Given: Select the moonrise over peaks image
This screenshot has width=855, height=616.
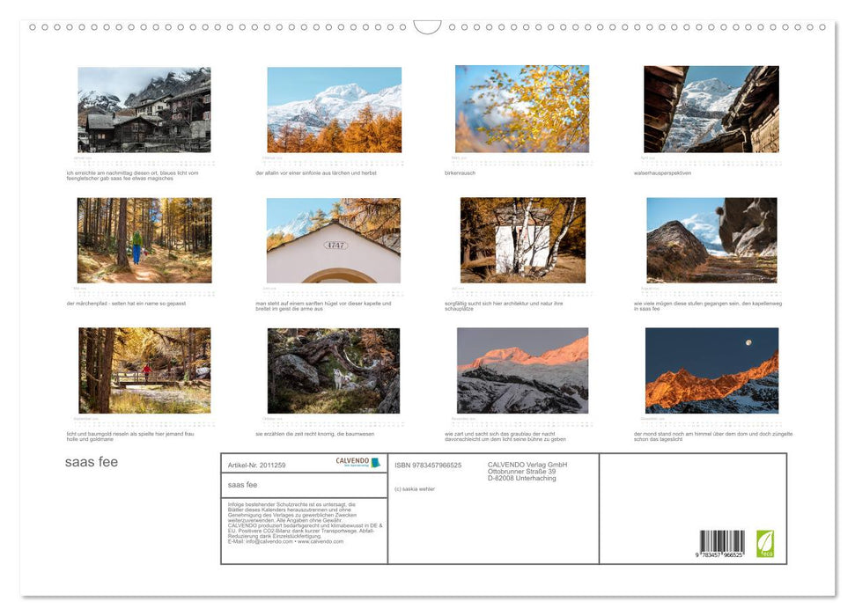Looking at the screenshot, I should [711, 370].
